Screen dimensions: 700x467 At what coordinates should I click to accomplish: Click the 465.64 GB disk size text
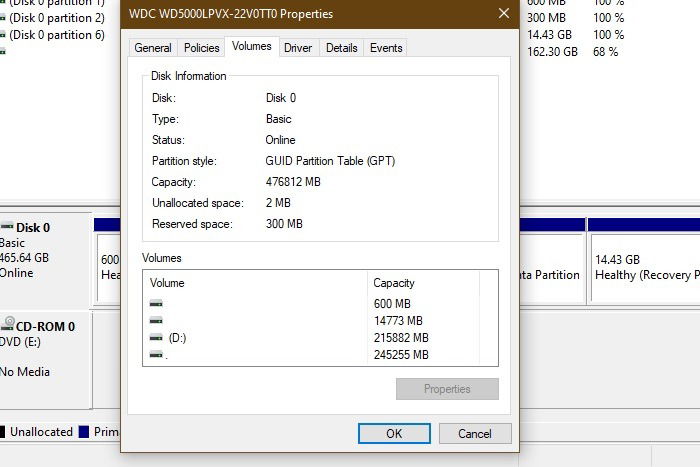click(x=24, y=258)
